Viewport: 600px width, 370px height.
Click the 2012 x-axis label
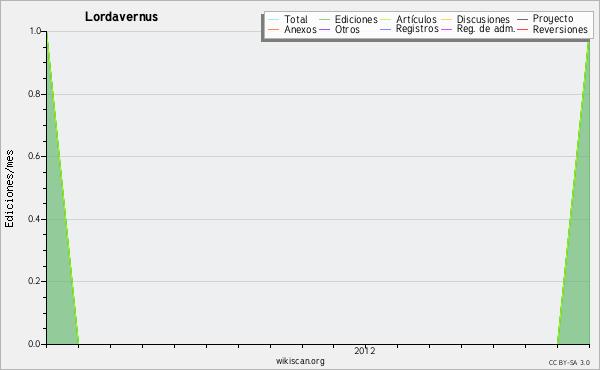click(x=365, y=351)
